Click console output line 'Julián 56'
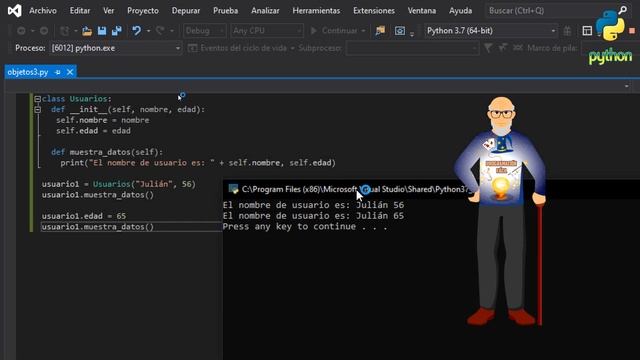The width and height of the screenshot is (640, 360). pos(313,205)
